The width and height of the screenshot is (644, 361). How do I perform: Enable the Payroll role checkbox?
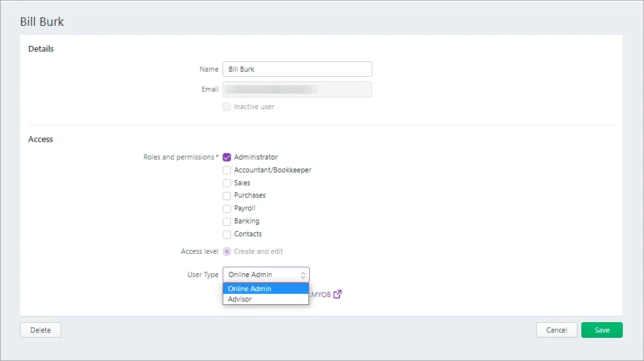[226, 209]
